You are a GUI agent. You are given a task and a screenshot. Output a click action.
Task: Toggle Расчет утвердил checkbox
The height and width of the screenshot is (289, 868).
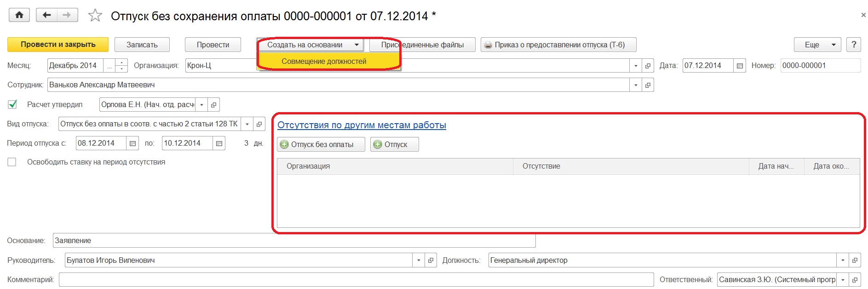pos(12,104)
